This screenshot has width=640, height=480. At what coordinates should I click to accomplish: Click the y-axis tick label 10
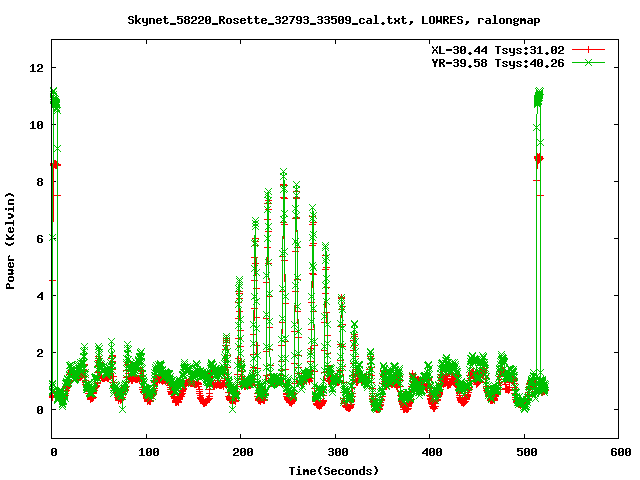click(x=36, y=124)
